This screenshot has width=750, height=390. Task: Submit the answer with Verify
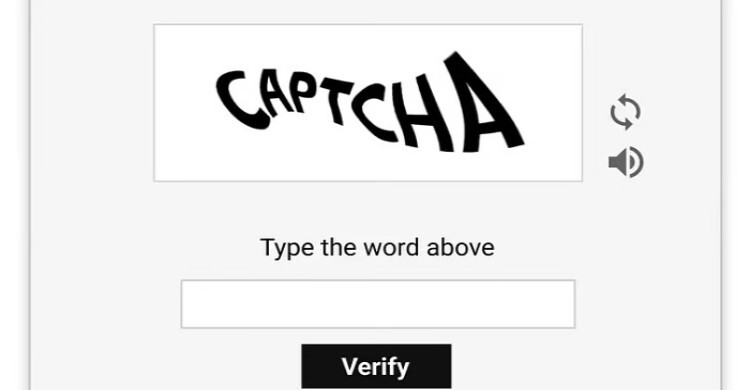[x=376, y=366]
